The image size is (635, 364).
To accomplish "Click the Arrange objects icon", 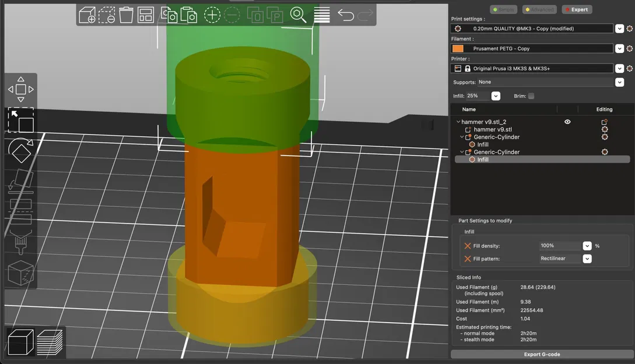I will [146, 15].
